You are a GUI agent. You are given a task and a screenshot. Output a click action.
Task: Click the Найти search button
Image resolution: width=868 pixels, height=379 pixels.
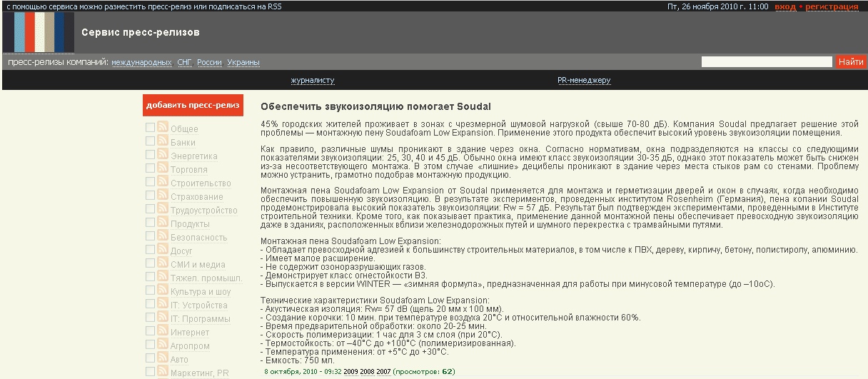851,62
